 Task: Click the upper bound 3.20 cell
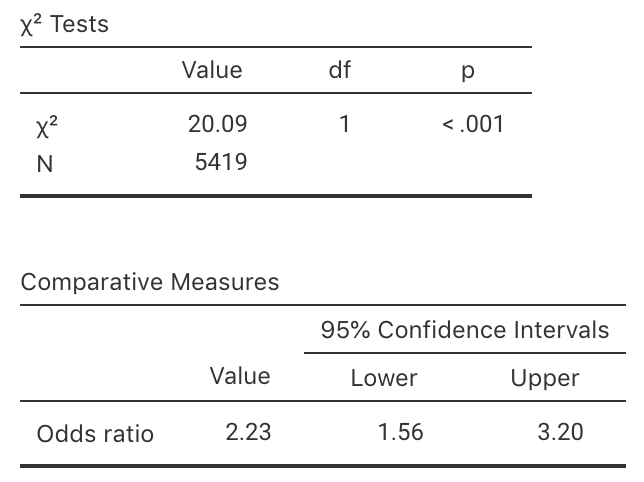(x=560, y=432)
